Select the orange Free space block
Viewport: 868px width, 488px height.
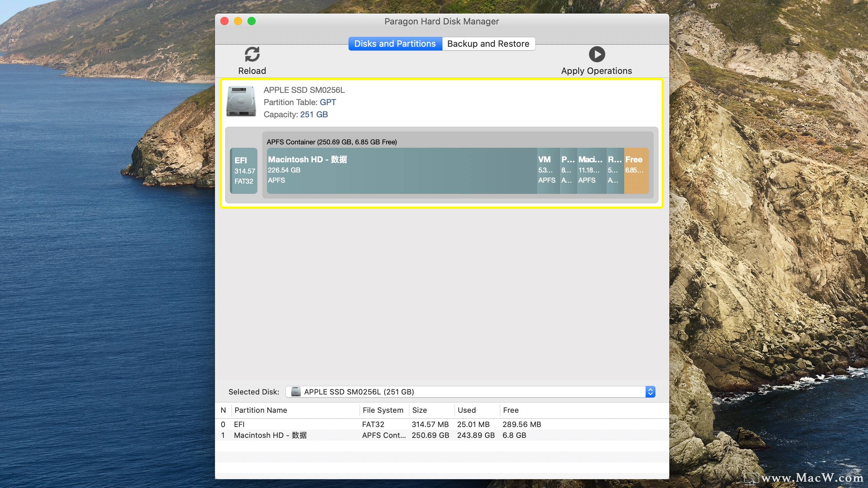click(x=636, y=171)
